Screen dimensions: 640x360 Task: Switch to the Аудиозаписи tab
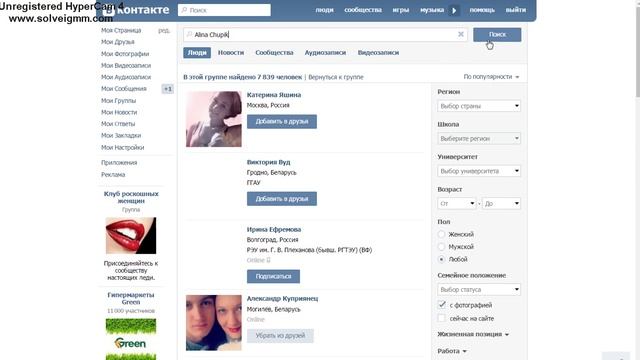[325, 53]
